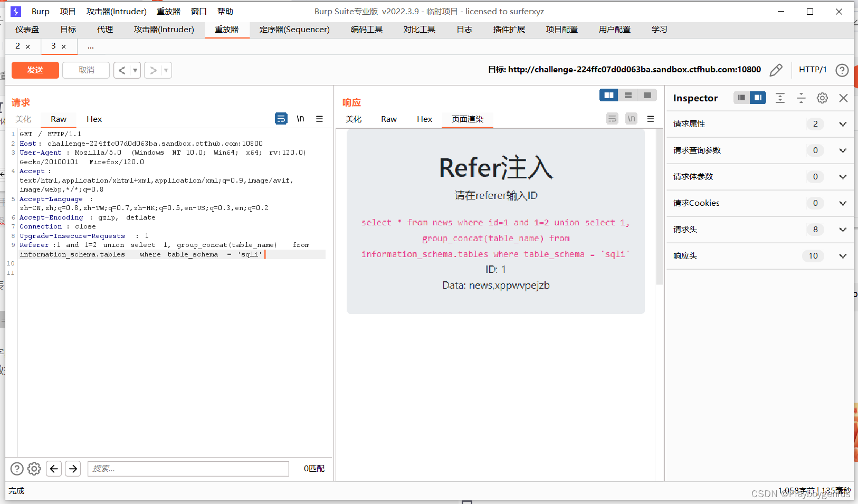Image resolution: width=858 pixels, height=504 pixels.
Task: Open response pane hamburger menu
Action: (651, 119)
